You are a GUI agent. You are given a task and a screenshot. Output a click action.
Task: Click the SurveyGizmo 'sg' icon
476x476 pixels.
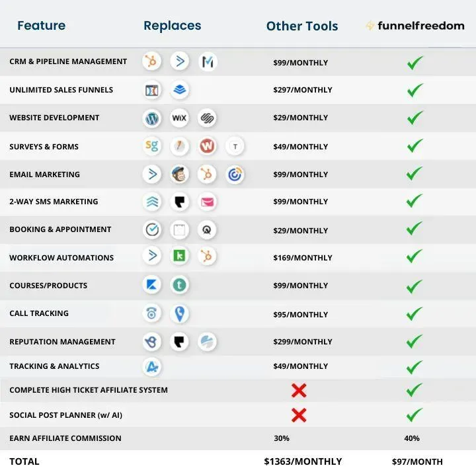tap(152, 146)
